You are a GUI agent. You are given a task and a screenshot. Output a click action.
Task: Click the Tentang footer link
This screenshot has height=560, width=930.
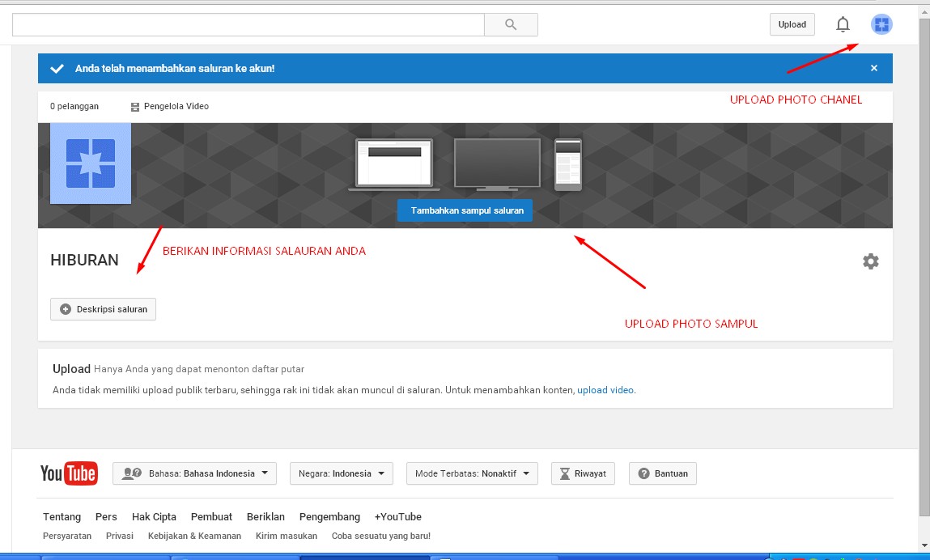point(62,516)
